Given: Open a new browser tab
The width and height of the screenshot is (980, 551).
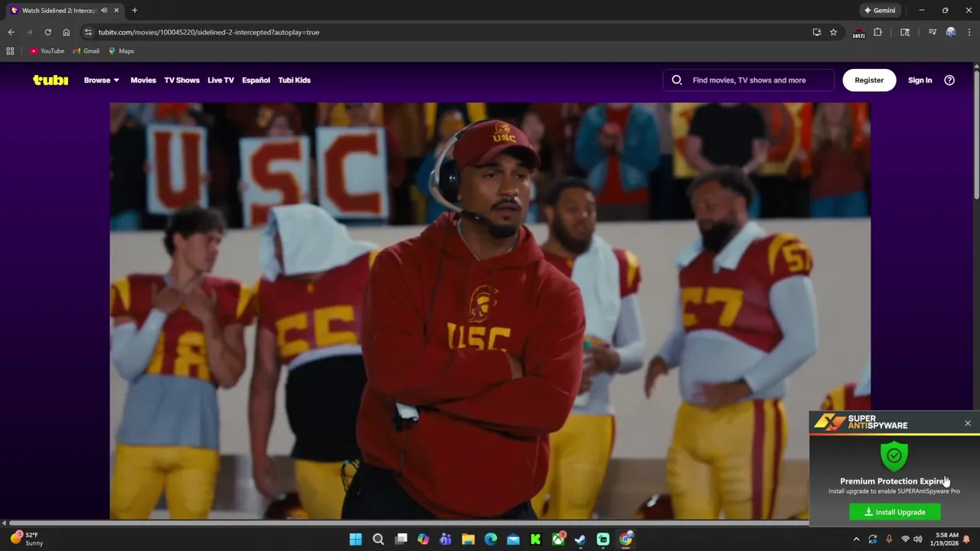Looking at the screenshot, I should pos(135,11).
